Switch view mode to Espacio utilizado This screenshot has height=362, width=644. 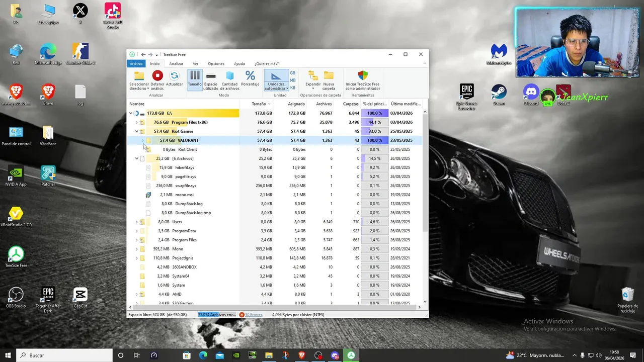coord(211,80)
